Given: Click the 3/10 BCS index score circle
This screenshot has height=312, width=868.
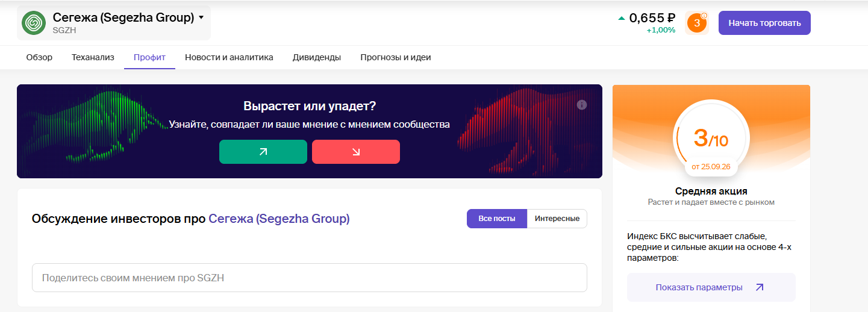Looking at the screenshot, I should click(x=711, y=137).
